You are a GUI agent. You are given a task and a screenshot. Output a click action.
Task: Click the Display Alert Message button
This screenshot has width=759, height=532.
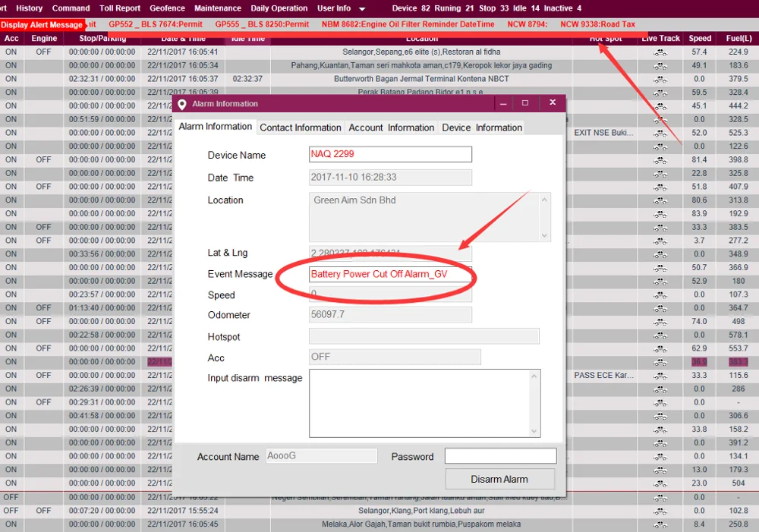tap(42, 25)
